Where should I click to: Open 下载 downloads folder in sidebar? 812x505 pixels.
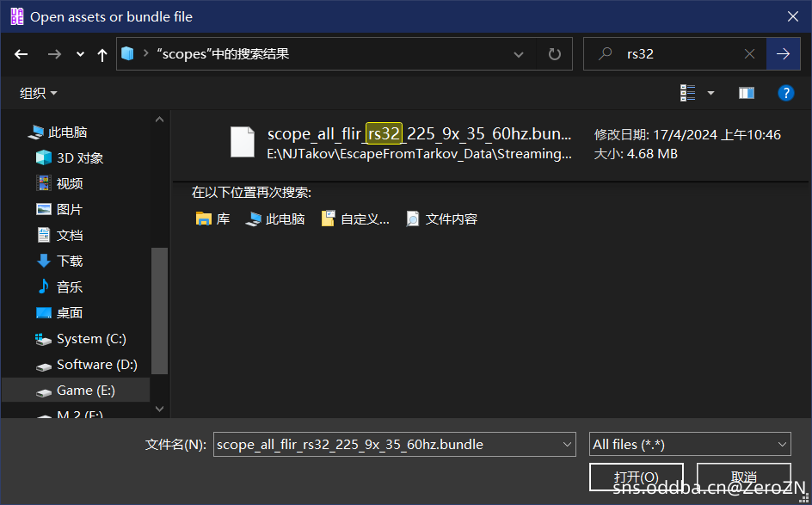(x=70, y=262)
